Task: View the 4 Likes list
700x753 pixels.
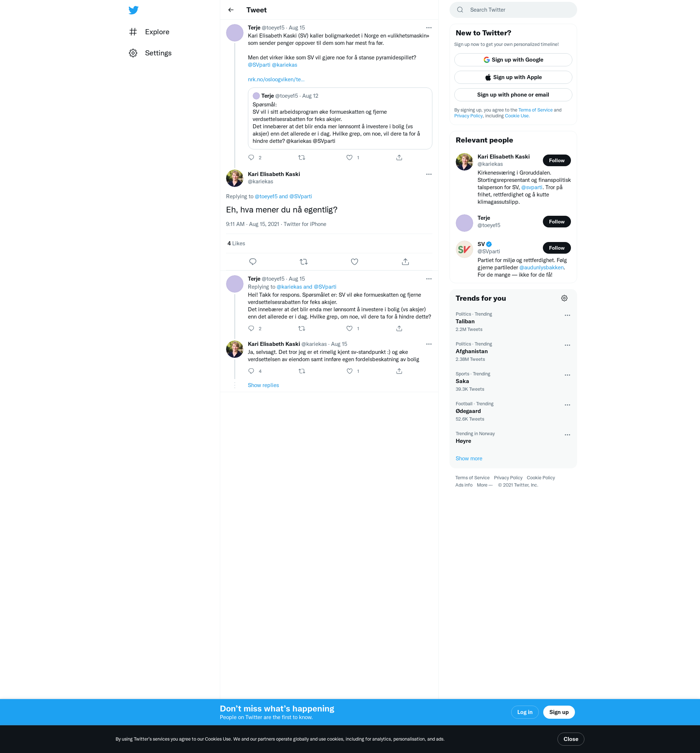Action: coord(236,243)
